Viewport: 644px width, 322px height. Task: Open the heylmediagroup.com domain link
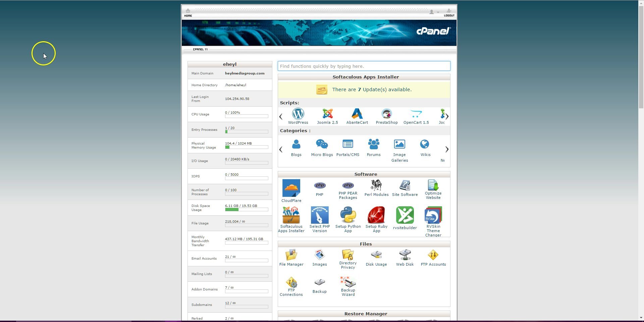coord(245,73)
